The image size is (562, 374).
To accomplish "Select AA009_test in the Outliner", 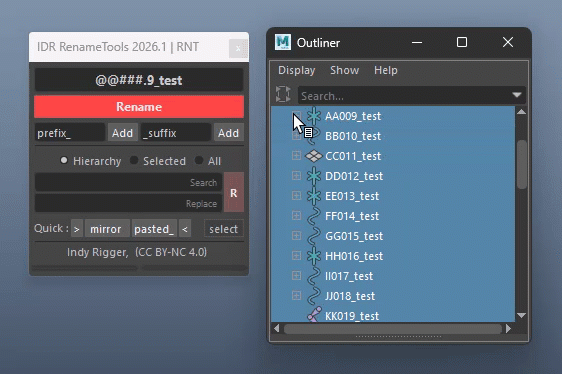I will point(353,116).
